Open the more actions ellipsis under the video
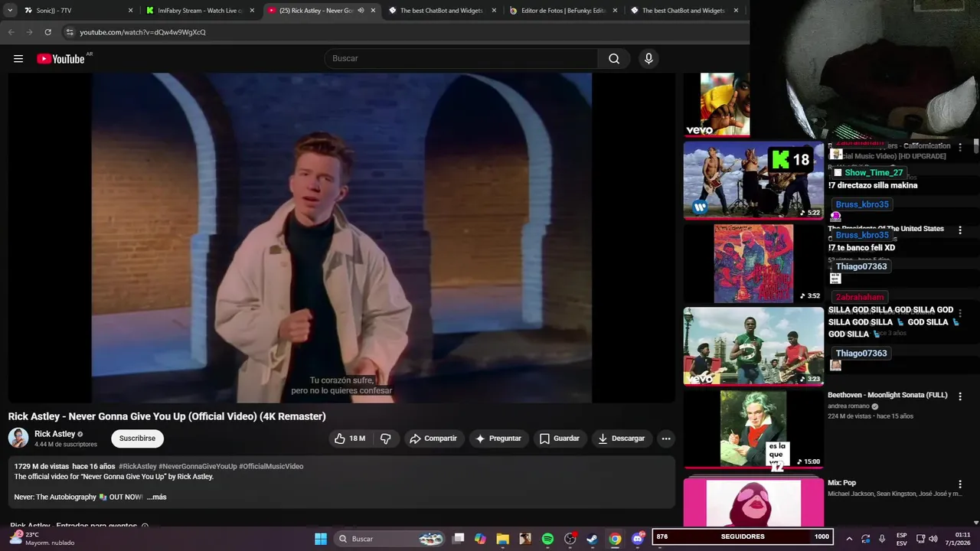Screen dimensions: 980x551 pos(666,439)
